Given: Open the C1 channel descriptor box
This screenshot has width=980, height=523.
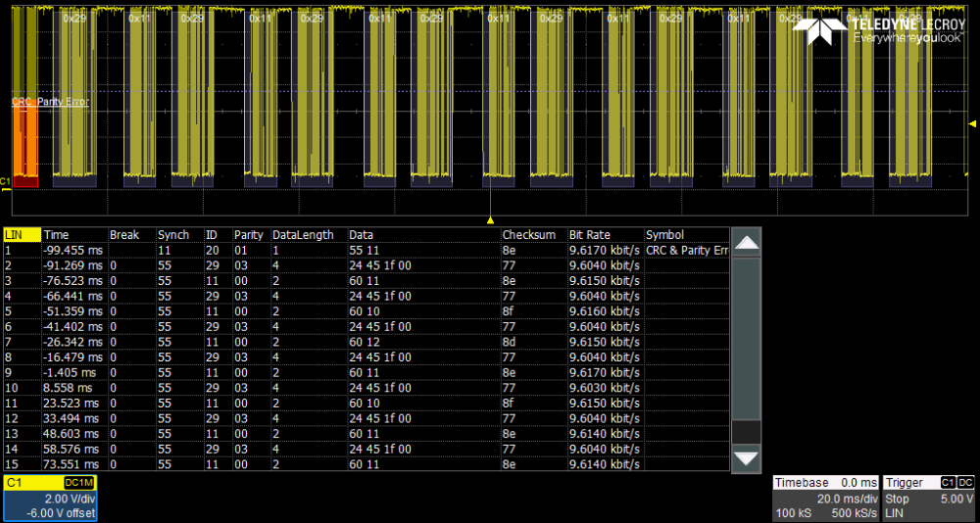Looking at the screenshot, I should tap(49, 499).
